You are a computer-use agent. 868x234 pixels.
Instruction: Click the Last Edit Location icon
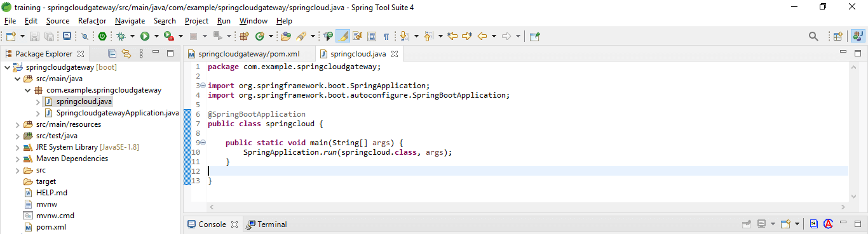pos(453,36)
